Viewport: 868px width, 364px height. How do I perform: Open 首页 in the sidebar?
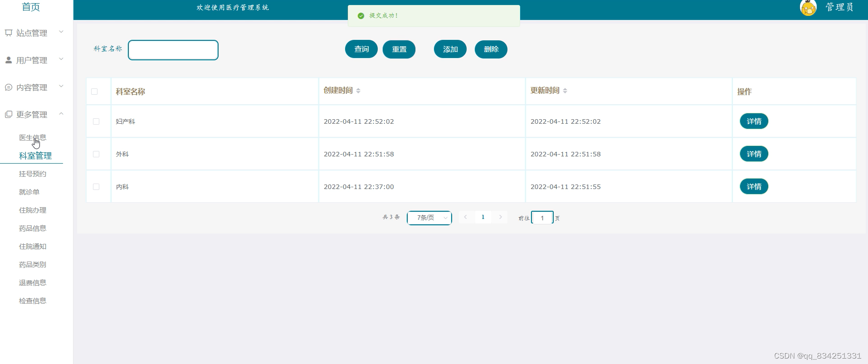click(31, 7)
